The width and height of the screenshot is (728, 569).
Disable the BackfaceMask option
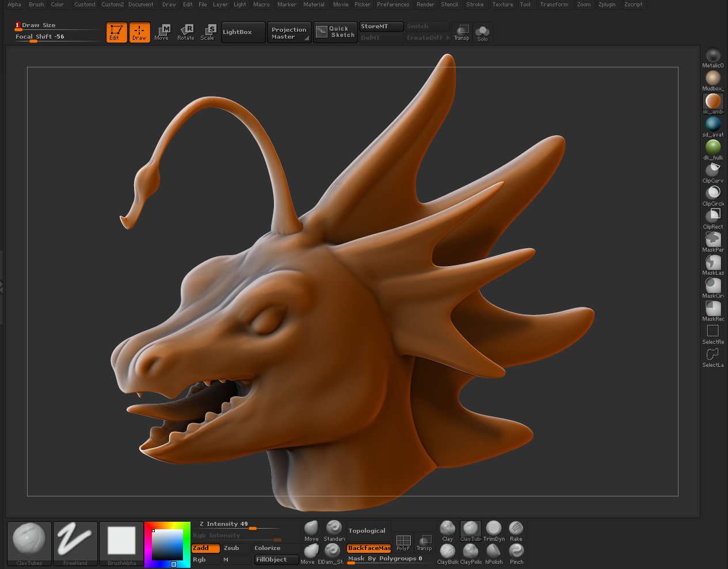pyautogui.click(x=369, y=548)
